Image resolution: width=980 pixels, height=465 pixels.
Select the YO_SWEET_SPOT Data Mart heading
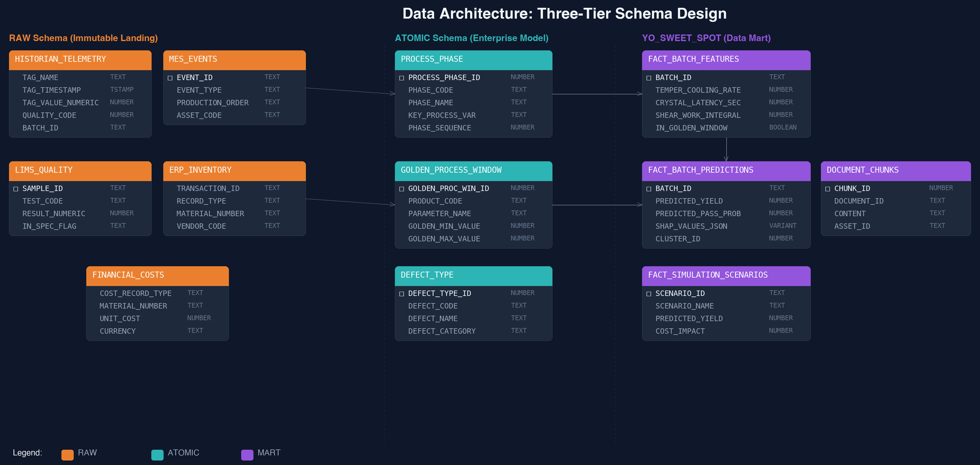(x=706, y=38)
